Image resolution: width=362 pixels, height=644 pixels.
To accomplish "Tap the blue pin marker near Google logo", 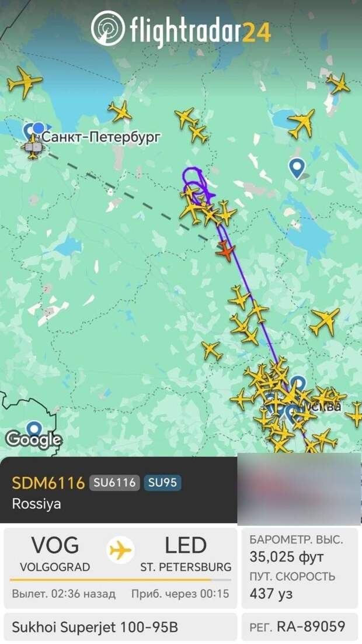I will [34, 429].
